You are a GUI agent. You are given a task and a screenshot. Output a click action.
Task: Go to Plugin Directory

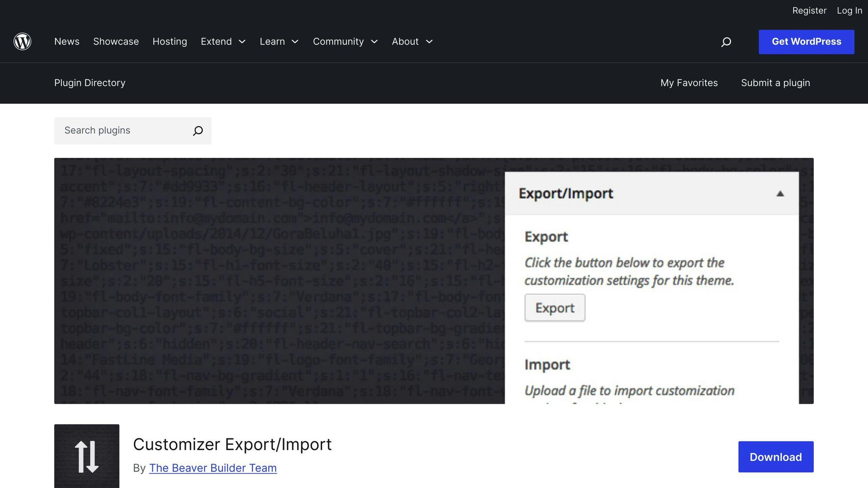pyautogui.click(x=90, y=83)
